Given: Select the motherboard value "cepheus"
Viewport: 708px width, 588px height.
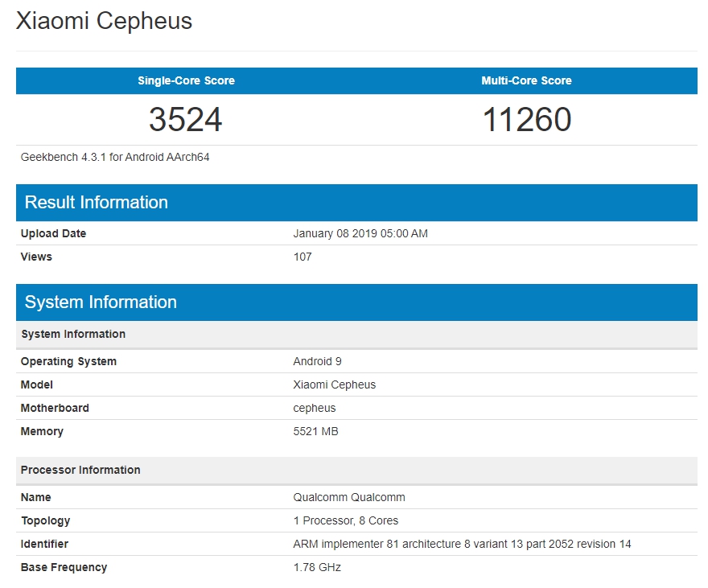Looking at the screenshot, I should (x=315, y=409).
